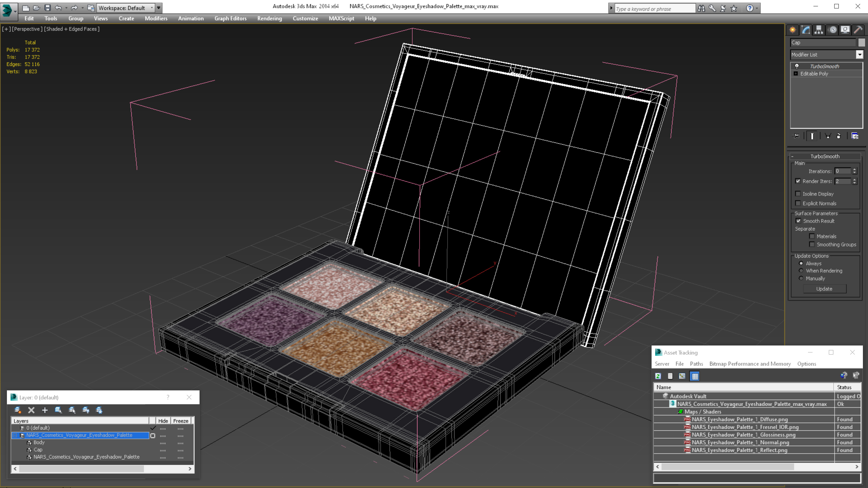Enable Isoline Display
This screenshot has height=488, width=868.
tap(798, 194)
